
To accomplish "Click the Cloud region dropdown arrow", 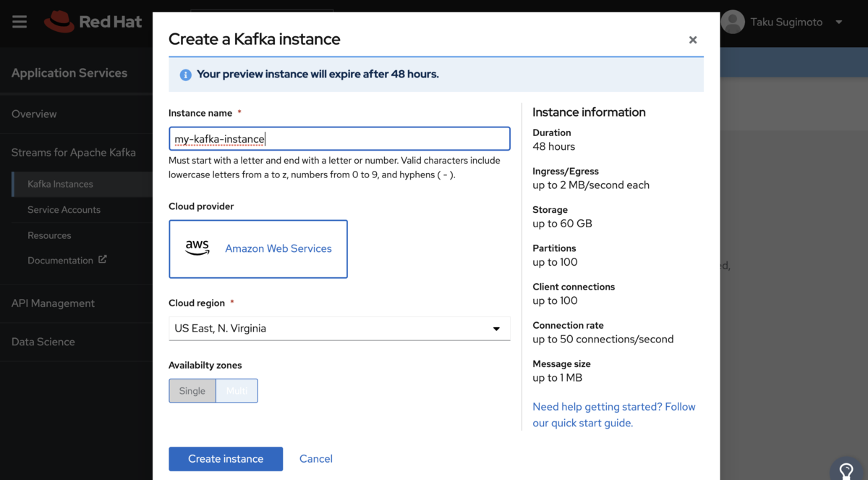I will tap(496, 329).
